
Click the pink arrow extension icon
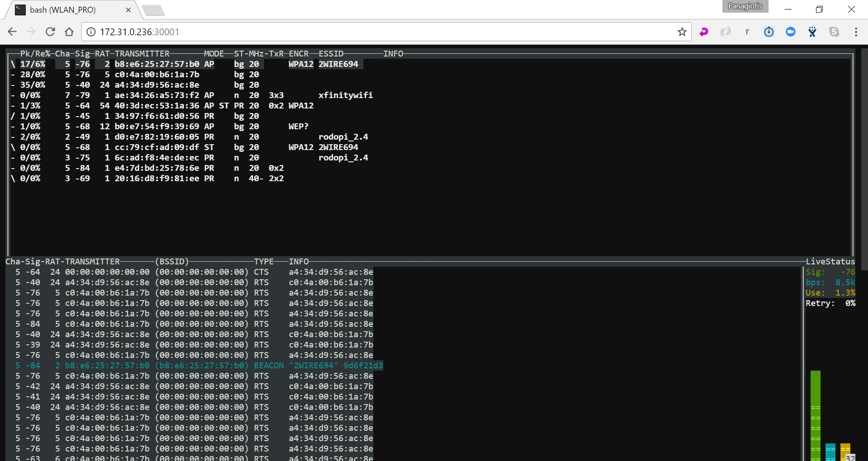coord(704,32)
